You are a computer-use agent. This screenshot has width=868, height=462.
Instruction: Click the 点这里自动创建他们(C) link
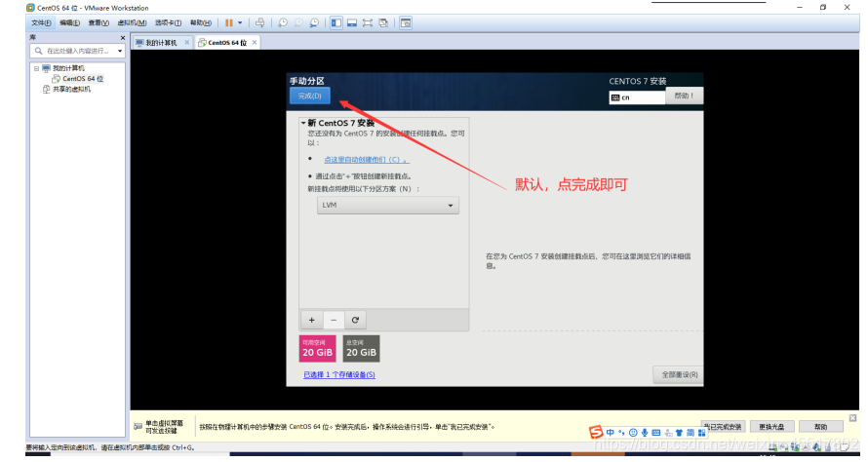click(366, 159)
